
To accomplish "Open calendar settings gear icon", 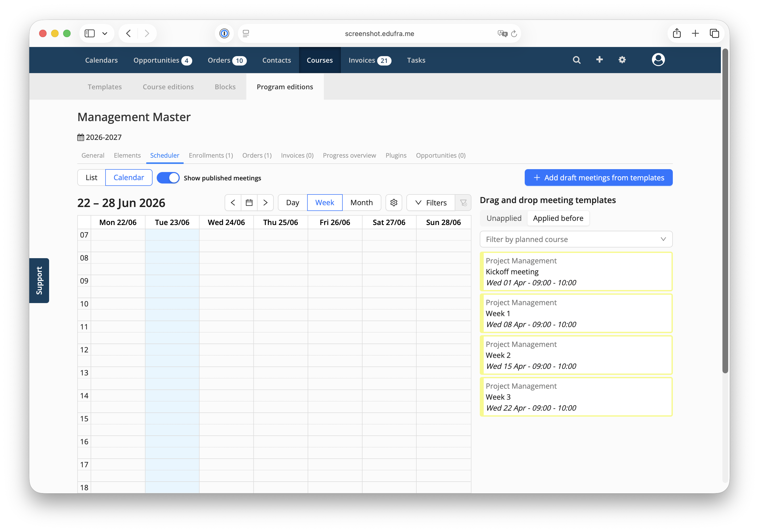I will [394, 203].
